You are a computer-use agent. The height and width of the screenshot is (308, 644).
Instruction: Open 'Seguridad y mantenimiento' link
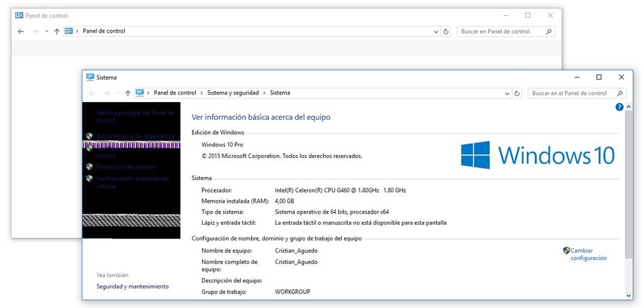pyautogui.click(x=132, y=286)
